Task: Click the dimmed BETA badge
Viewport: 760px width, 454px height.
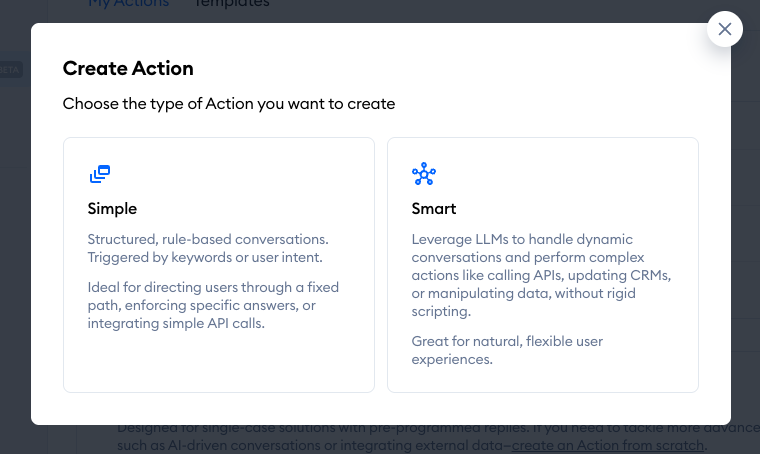Action: coord(9,70)
